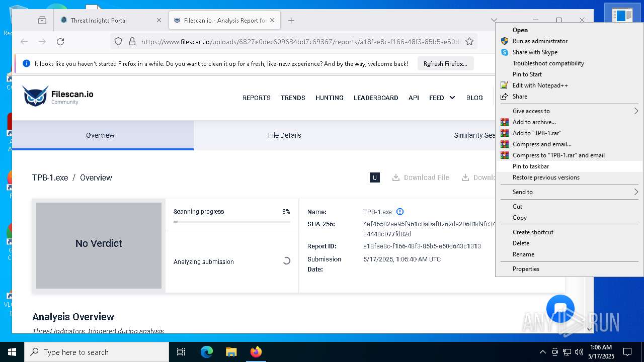Open REPORTS in the navigation
This screenshot has height=362, width=644.
point(257,98)
